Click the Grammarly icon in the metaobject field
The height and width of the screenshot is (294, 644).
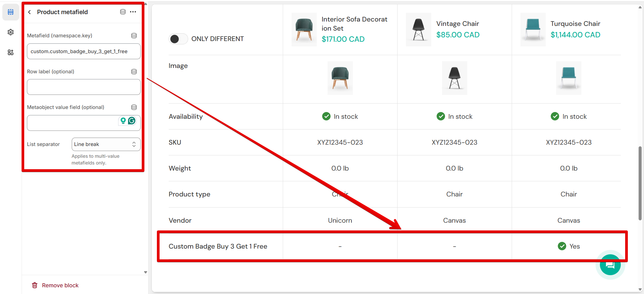point(132,120)
